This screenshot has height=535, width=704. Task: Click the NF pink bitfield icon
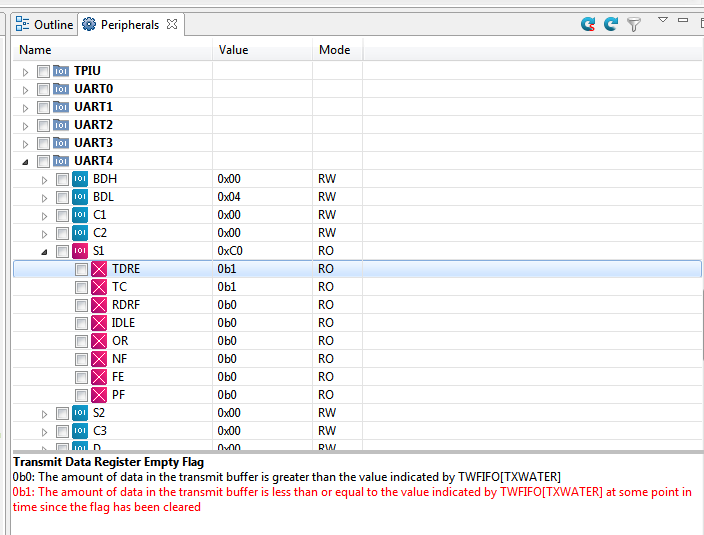99,359
